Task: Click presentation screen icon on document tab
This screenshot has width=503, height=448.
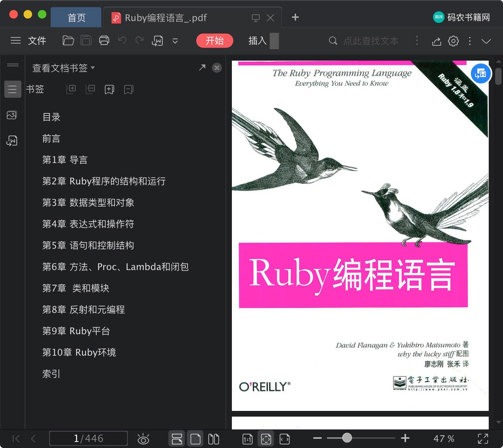Action: 256,18
